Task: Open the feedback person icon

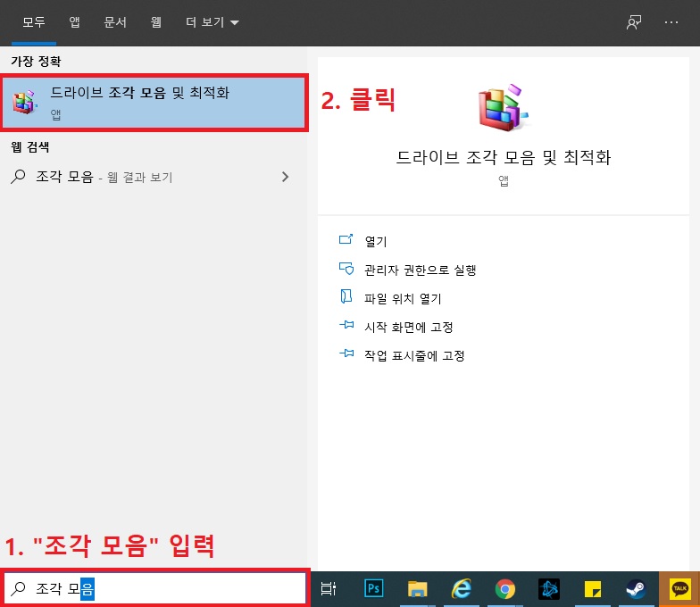Action: (x=634, y=22)
